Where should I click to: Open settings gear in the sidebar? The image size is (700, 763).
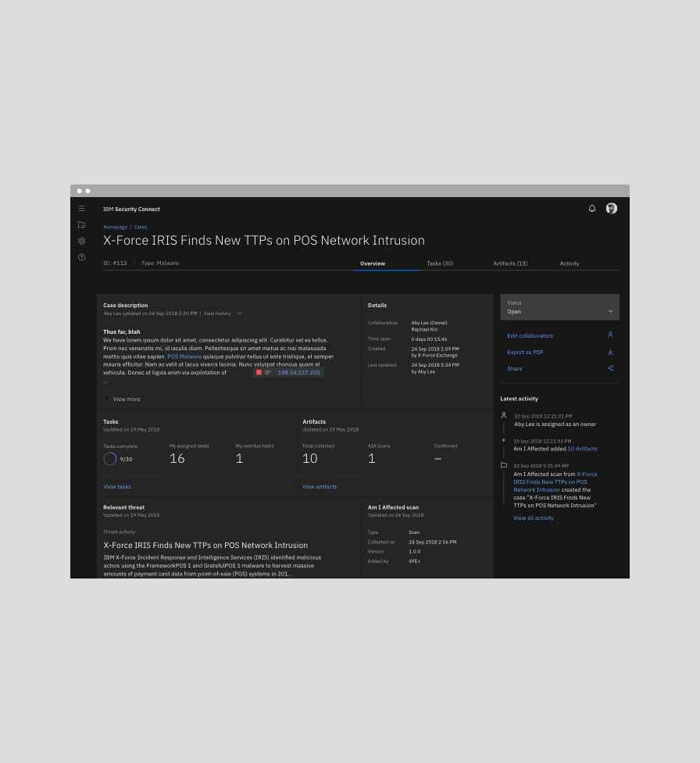click(82, 241)
